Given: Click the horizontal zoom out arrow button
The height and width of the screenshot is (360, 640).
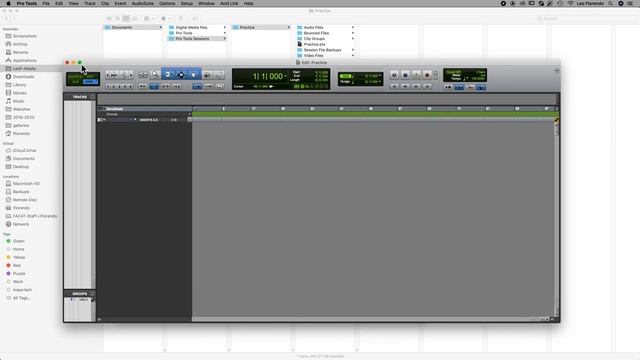Looking at the screenshot, I should pos(107,75).
